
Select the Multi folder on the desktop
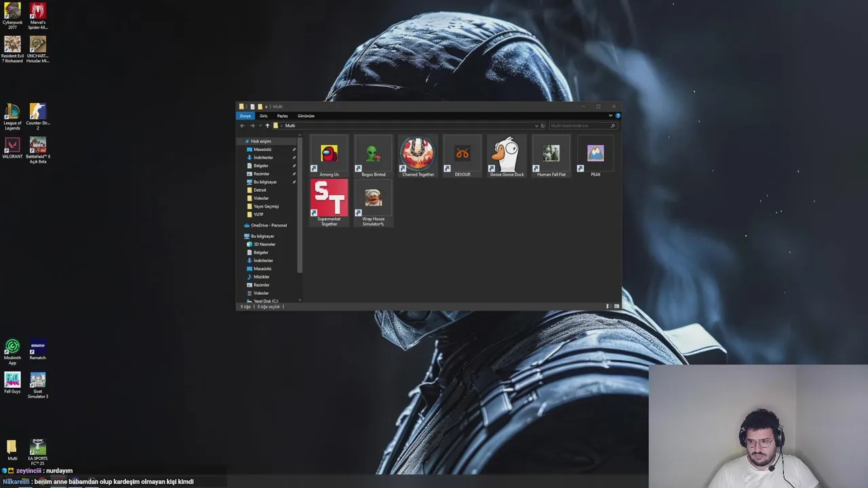[12, 450]
